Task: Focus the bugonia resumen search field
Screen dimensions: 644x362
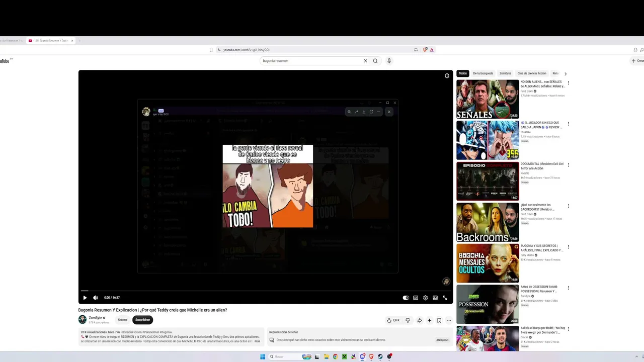Action: coord(311,61)
